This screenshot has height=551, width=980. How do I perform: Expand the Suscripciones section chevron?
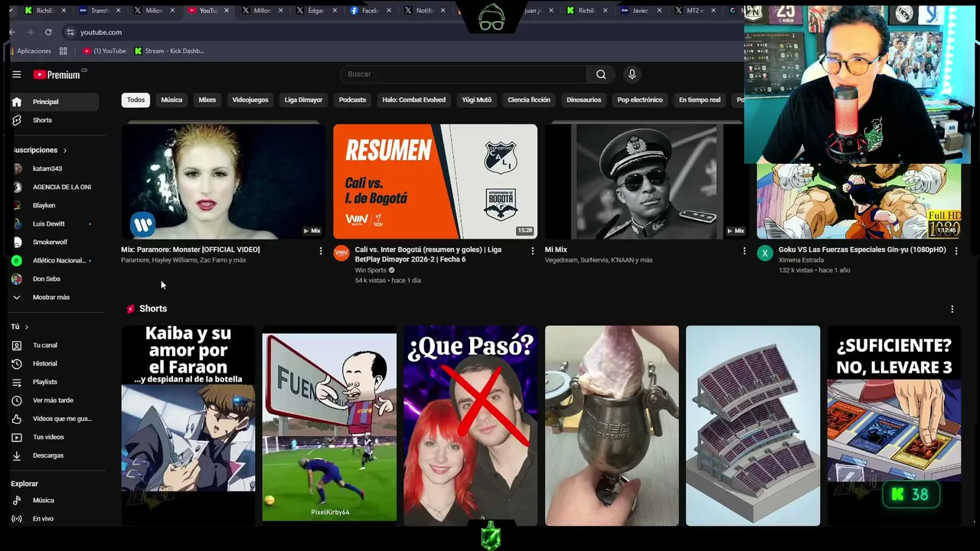65,151
